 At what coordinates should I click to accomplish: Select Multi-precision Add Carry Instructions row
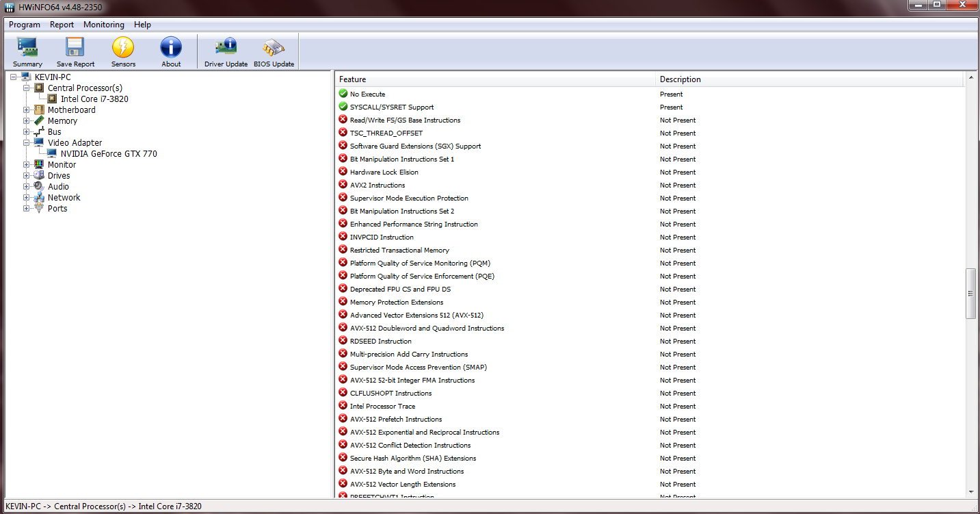650,354
